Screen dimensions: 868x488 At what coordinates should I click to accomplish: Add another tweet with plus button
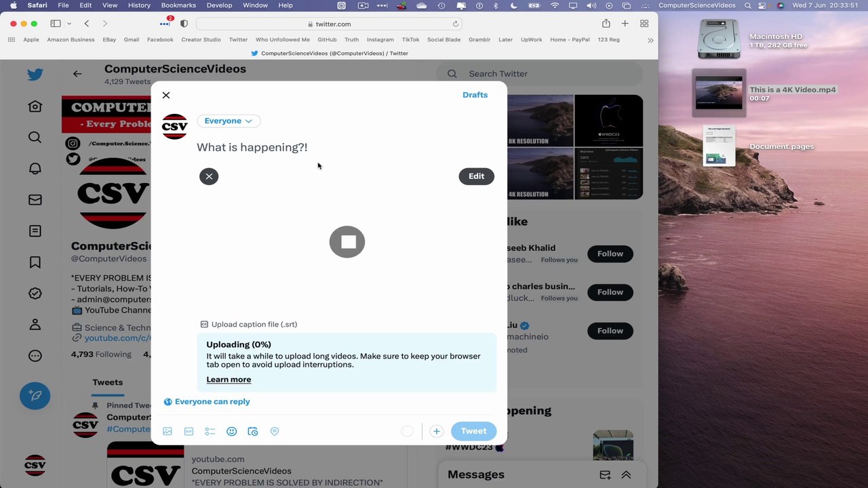pyautogui.click(x=436, y=431)
